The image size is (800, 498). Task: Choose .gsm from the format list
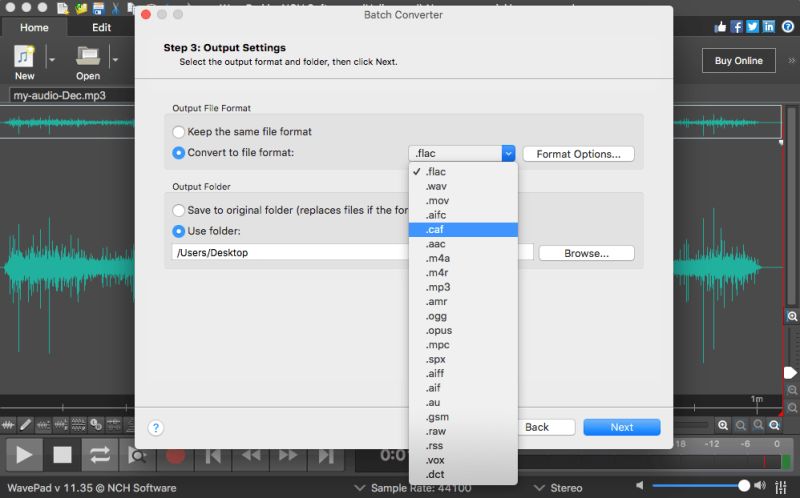[463, 417]
